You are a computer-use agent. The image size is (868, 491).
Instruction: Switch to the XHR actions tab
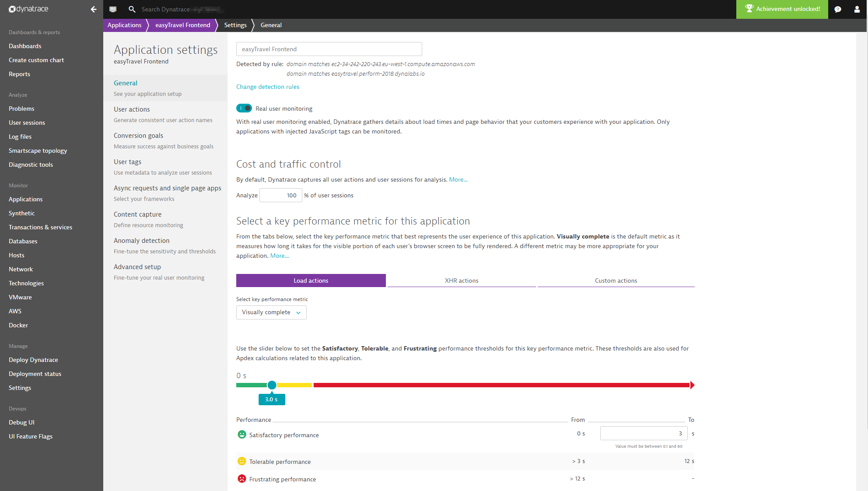[462, 281]
